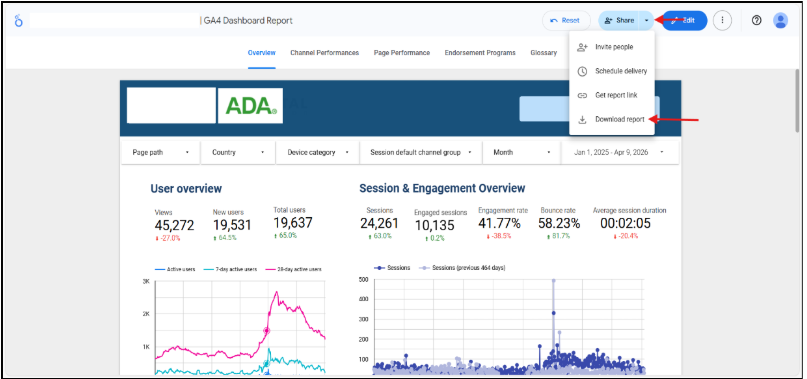Click Sessions (previous 464 days) legend entry

(461, 268)
